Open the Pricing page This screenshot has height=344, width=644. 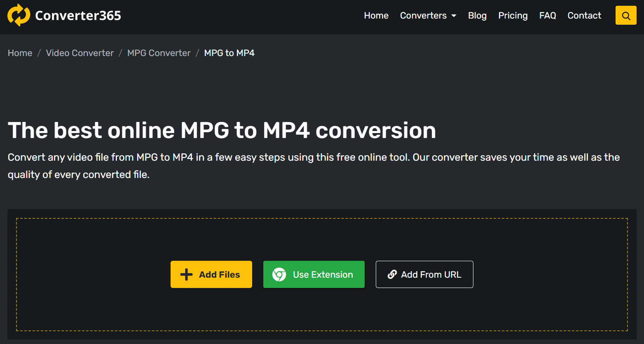(513, 16)
